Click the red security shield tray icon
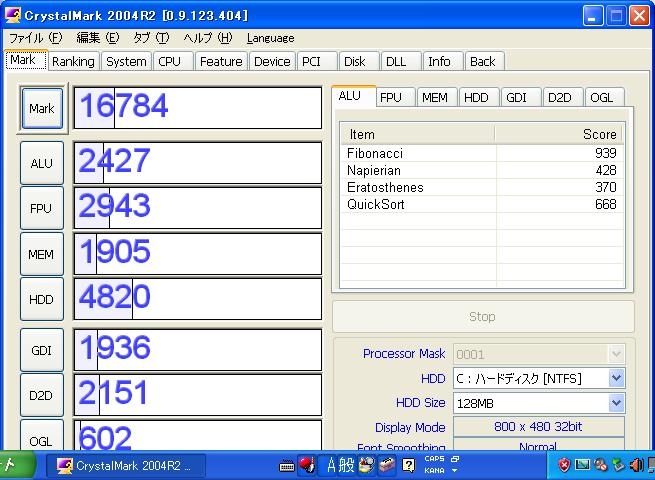655x480 pixels. tap(565, 465)
